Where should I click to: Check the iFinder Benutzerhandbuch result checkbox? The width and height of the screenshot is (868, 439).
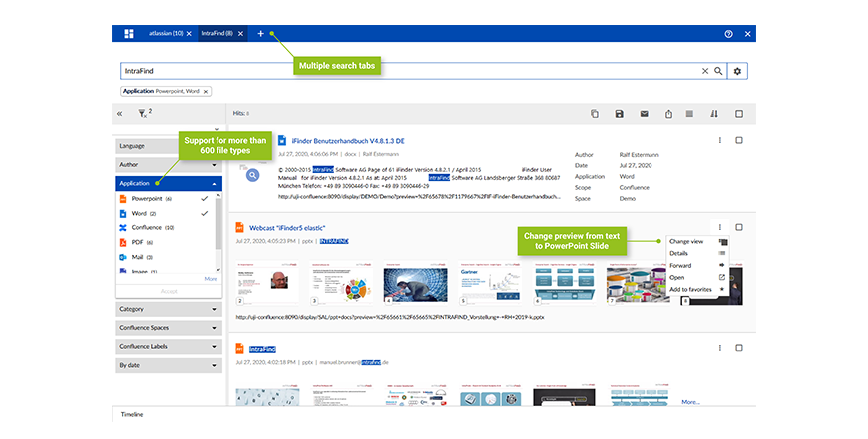(x=739, y=140)
